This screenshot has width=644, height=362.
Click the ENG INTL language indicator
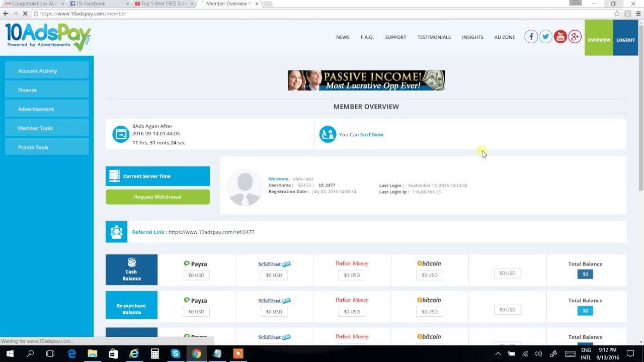point(586,353)
